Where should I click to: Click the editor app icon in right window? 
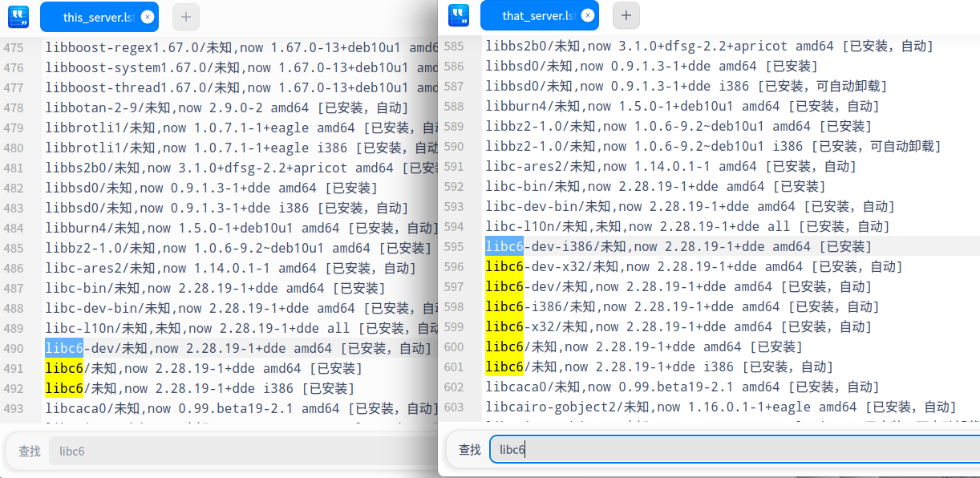coord(459,15)
